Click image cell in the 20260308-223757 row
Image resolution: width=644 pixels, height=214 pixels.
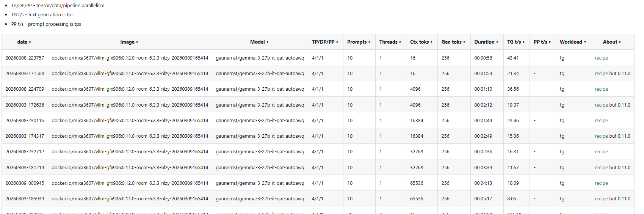(130, 58)
